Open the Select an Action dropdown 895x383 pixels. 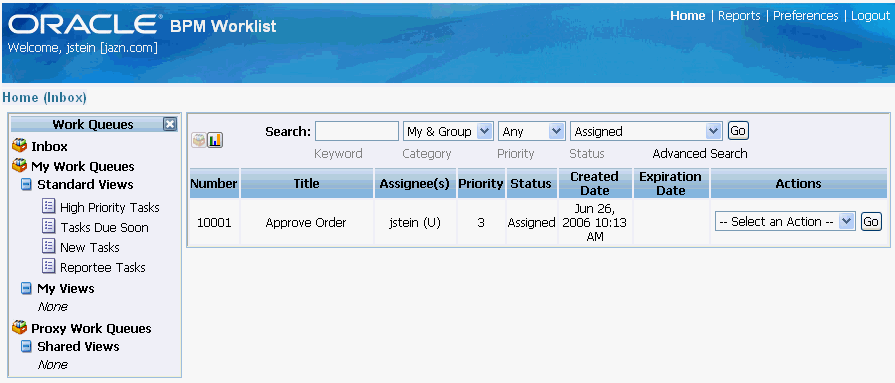[x=785, y=221]
